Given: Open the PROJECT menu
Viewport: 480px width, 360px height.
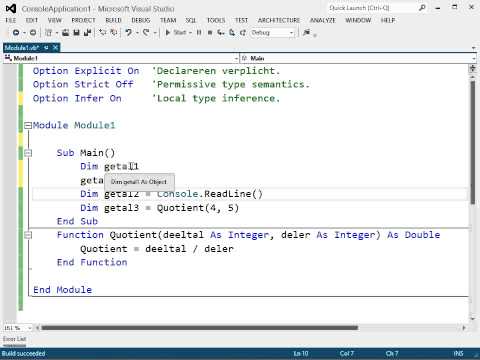Looking at the screenshot, I should 83,20.
